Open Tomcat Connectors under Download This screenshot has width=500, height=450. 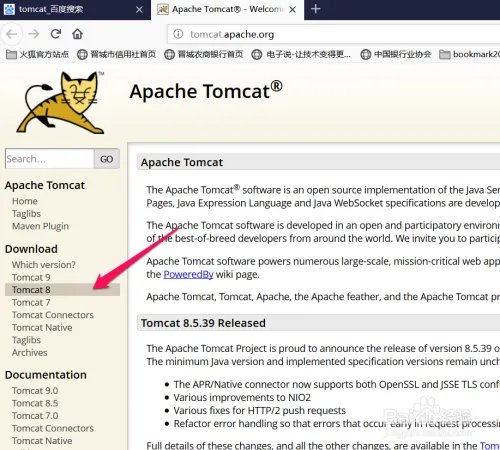[53, 315]
